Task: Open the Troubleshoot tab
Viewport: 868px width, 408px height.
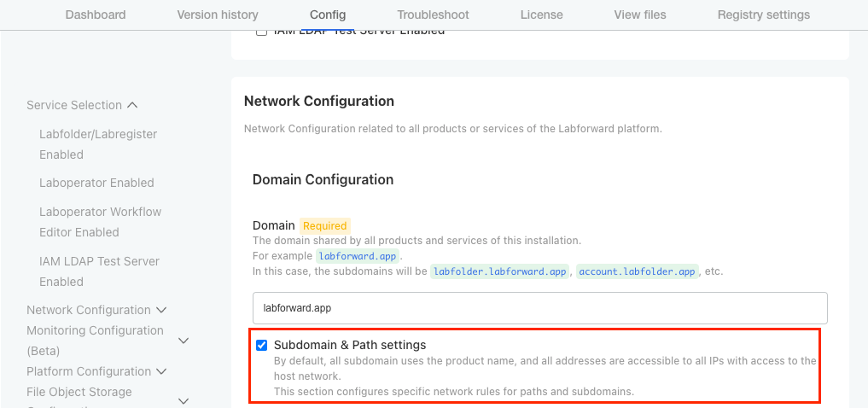Action: [x=433, y=15]
